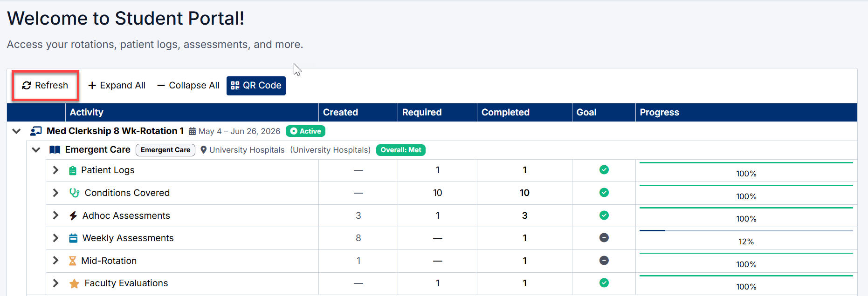Click the rotation person-screen icon
Image resolution: width=868 pixels, height=296 pixels.
point(36,131)
